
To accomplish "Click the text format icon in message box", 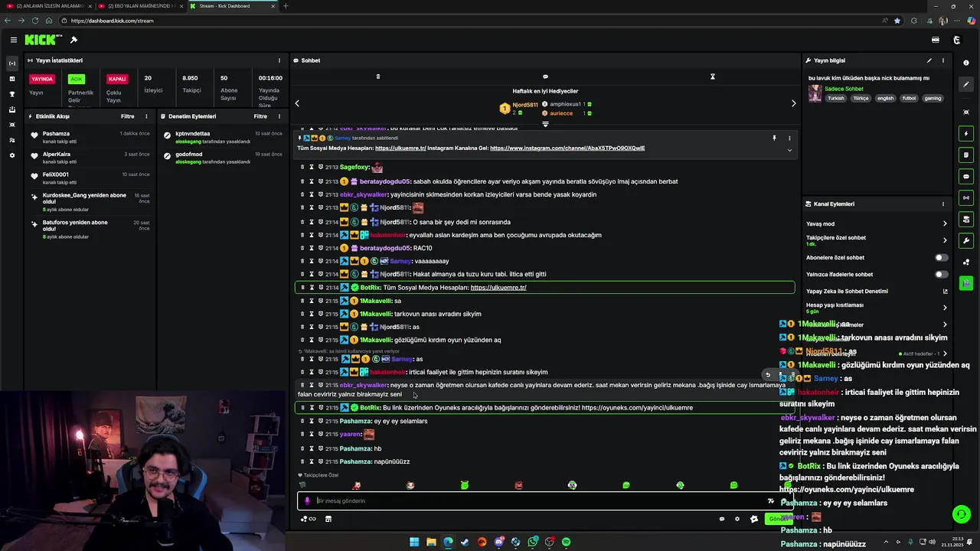I will click(770, 501).
